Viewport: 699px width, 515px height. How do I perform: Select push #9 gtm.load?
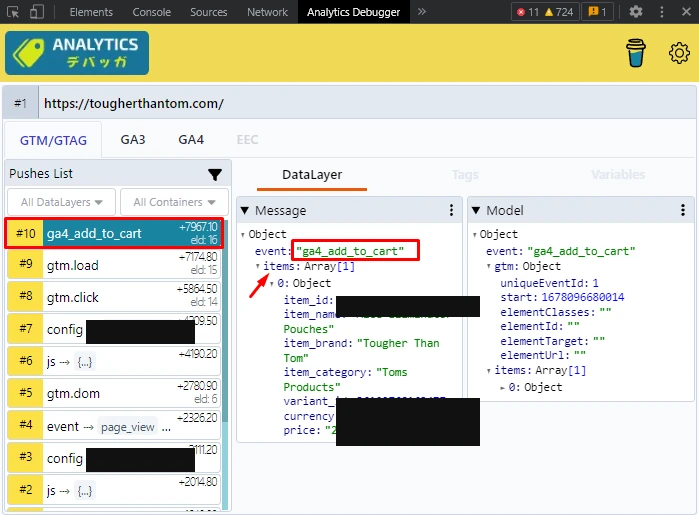pyautogui.click(x=114, y=265)
